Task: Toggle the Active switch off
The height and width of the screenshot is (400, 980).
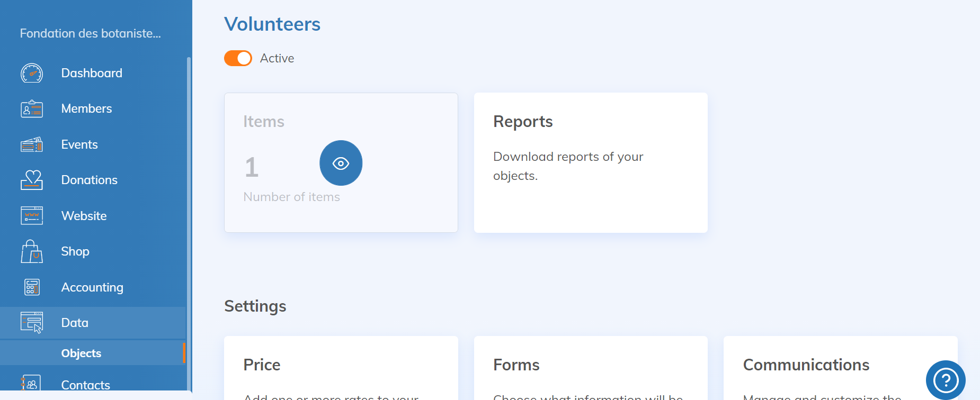Action: pos(238,58)
